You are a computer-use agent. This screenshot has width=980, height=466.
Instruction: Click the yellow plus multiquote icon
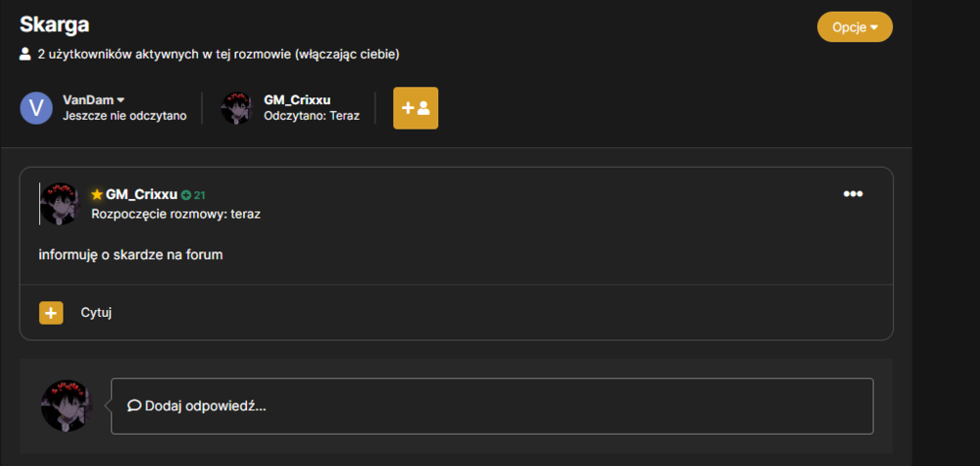51,313
